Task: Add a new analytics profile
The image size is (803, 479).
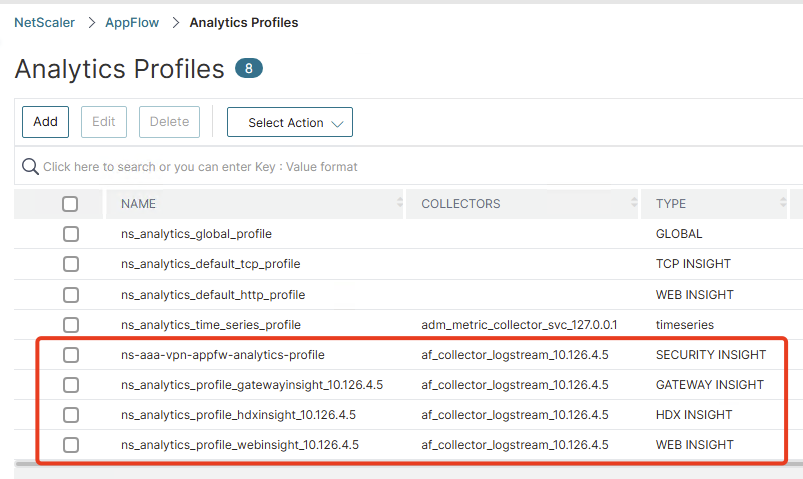Action: pyautogui.click(x=46, y=122)
